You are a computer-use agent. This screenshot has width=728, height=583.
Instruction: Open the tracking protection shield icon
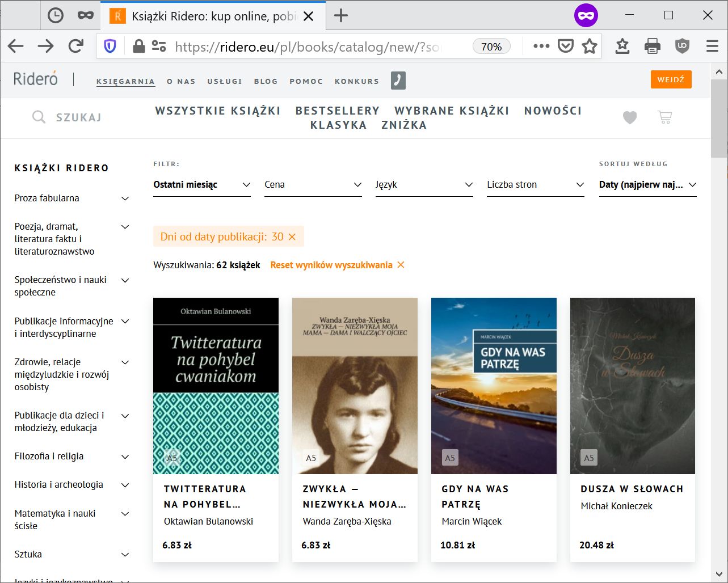coord(110,47)
